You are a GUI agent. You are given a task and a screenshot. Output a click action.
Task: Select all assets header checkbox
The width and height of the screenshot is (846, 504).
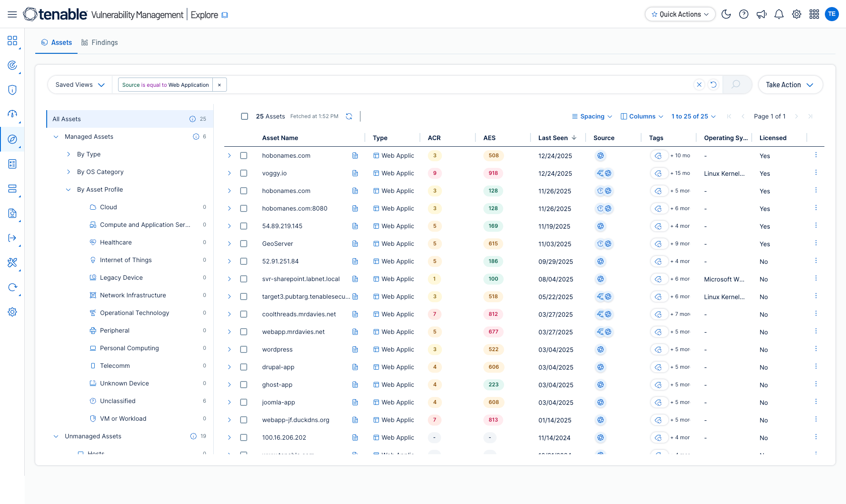coord(245,116)
